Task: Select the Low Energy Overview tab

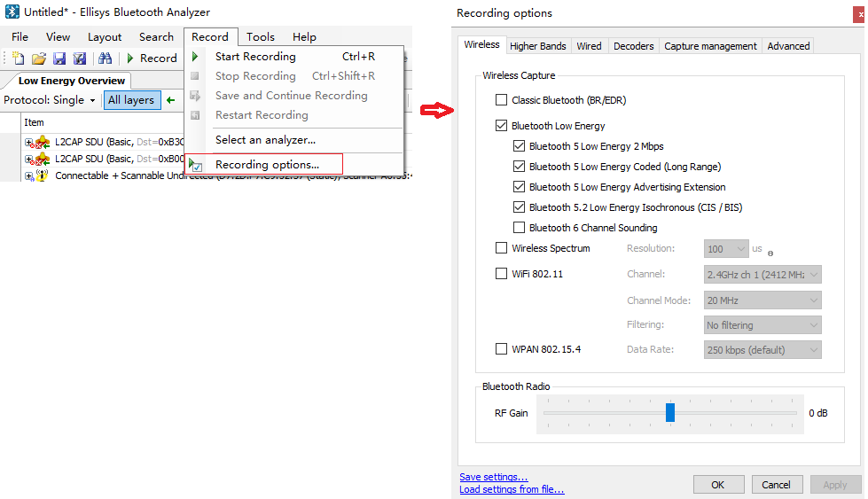Action: point(72,81)
